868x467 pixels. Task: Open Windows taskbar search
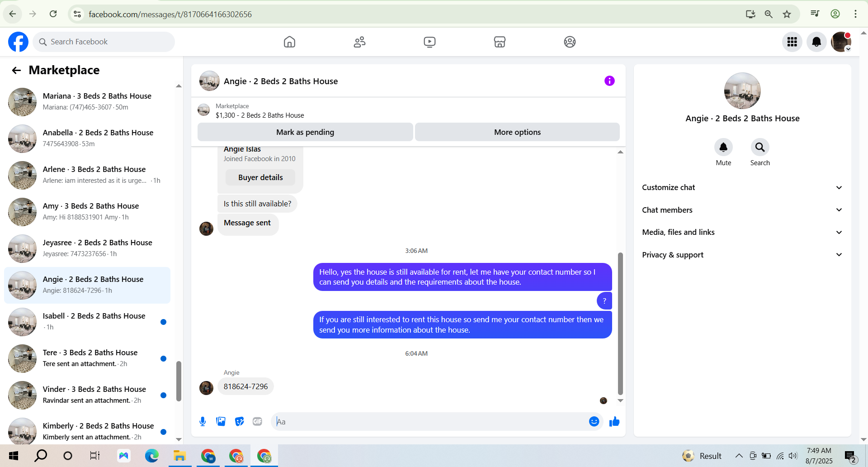click(x=41, y=456)
